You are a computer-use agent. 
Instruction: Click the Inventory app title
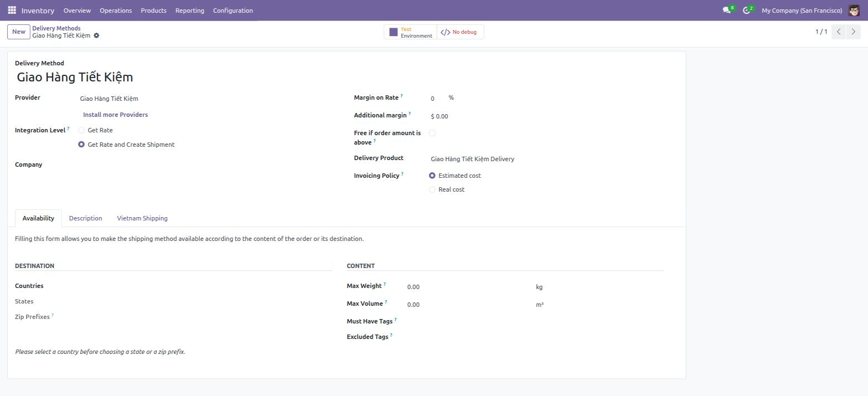tap(38, 11)
